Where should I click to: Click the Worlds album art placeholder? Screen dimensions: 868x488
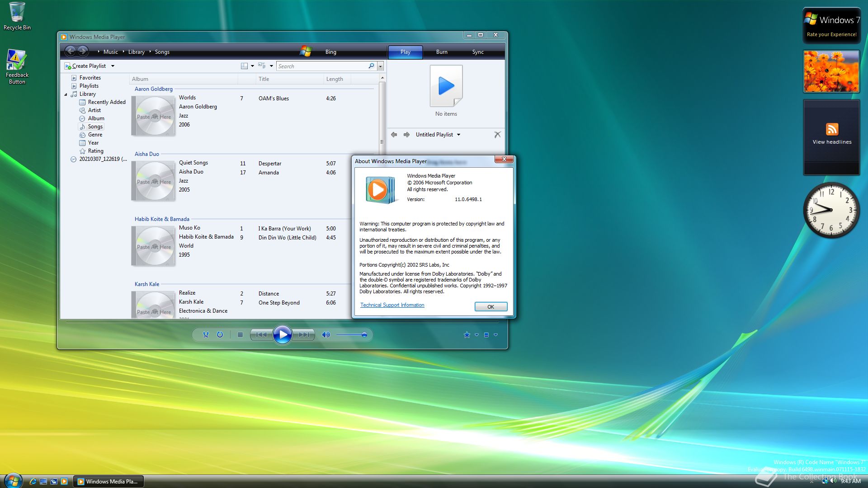pyautogui.click(x=153, y=116)
